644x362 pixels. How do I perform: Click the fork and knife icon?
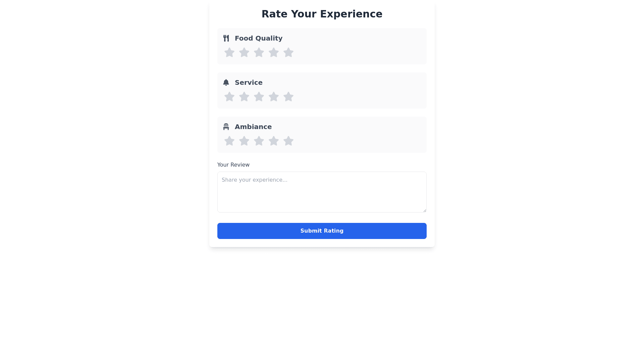226,38
